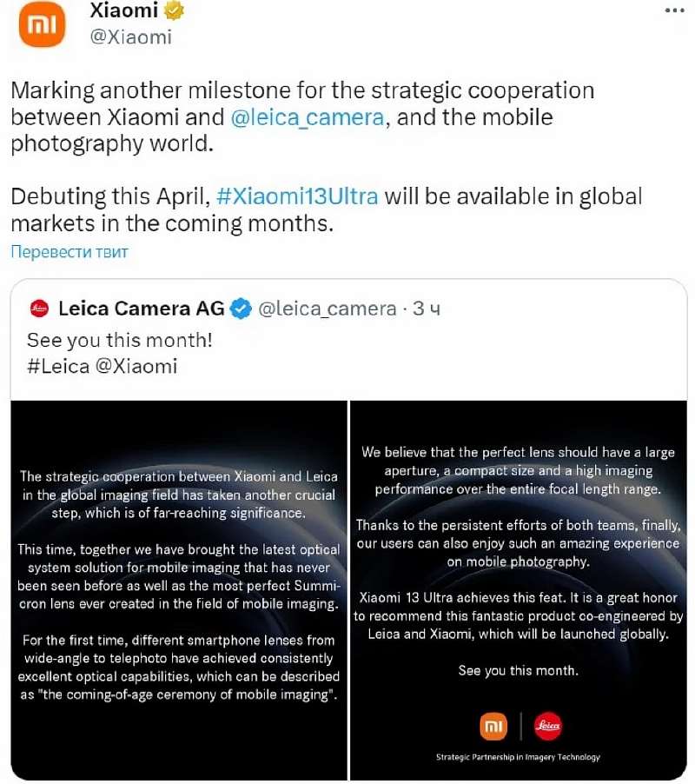This screenshot has height=784, width=695.
Task: Open the #Xiaomi13Ultra hashtag
Action: pyautogui.click(x=296, y=196)
